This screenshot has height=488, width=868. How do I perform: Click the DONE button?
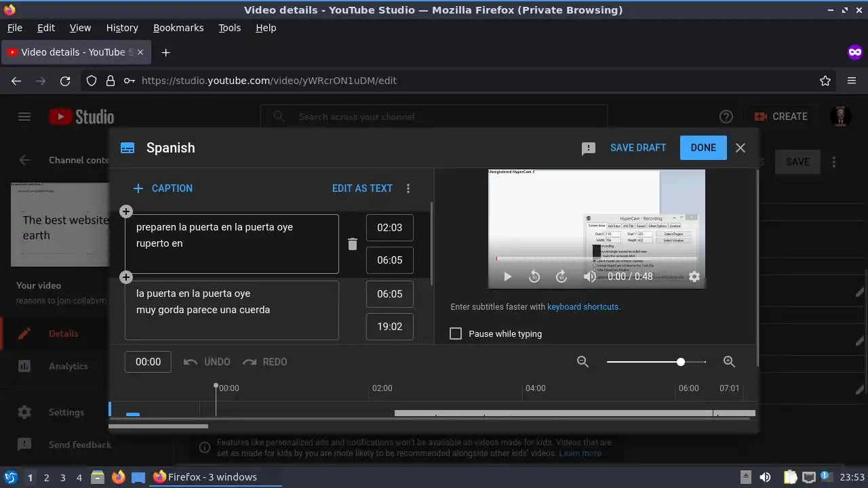click(703, 148)
